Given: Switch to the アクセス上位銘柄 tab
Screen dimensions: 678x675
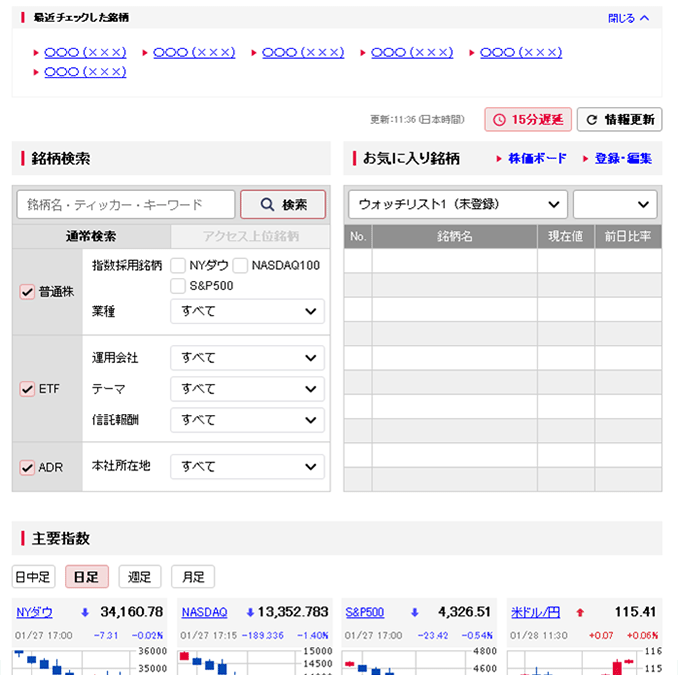Looking at the screenshot, I should [x=250, y=237].
